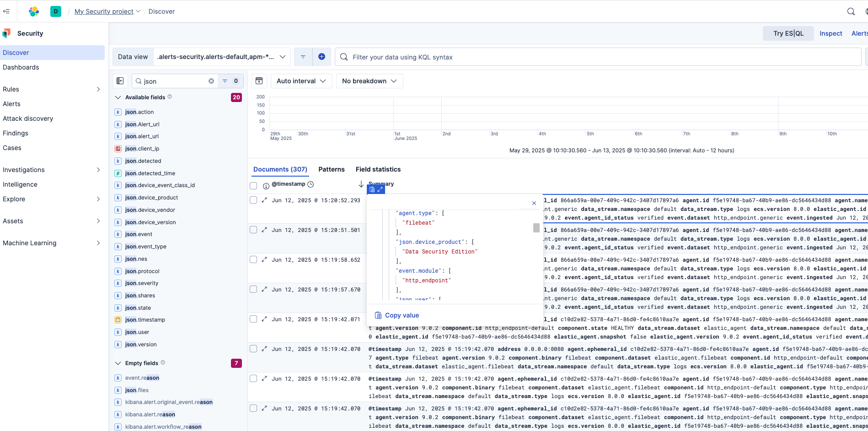Expand document at 15:19:42.071

[x=264, y=319]
